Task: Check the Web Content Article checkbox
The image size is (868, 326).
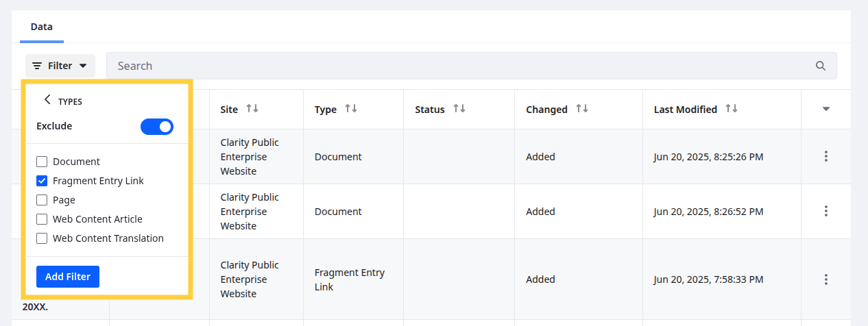Action: tap(42, 219)
